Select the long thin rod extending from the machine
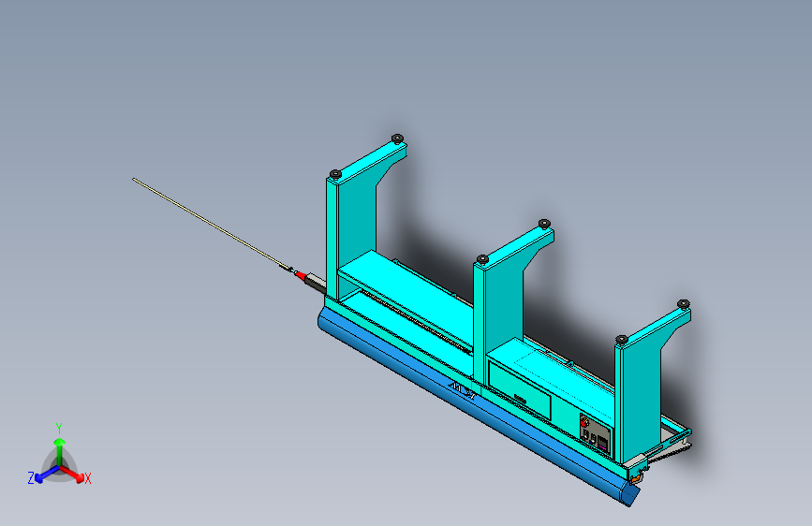The image size is (812, 526). tap(213, 224)
